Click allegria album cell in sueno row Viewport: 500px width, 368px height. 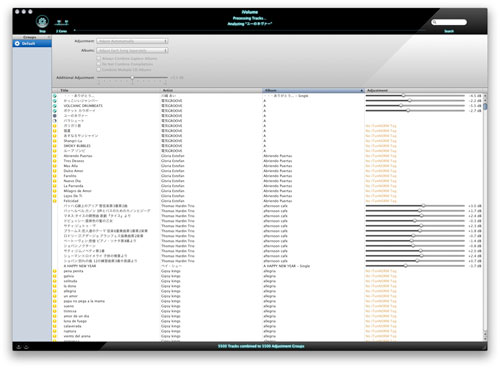tap(270, 306)
